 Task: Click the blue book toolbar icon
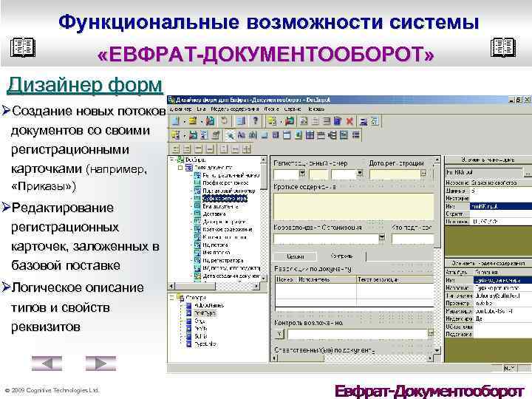pyautogui.click(x=338, y=121)
